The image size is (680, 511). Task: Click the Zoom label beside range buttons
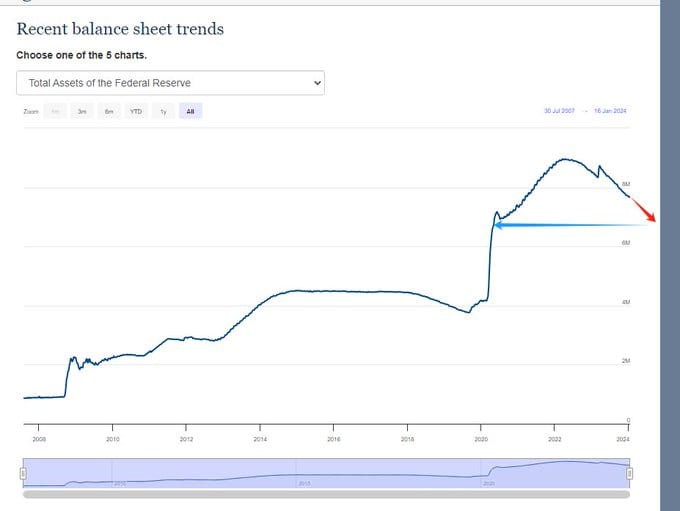point(31,112)
